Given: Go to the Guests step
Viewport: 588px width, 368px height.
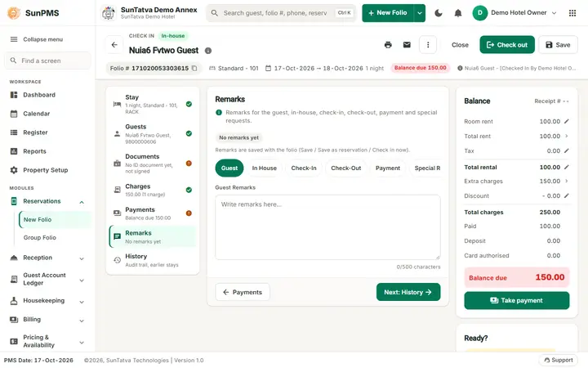Looking at the screenshot, I should point(153,133).
